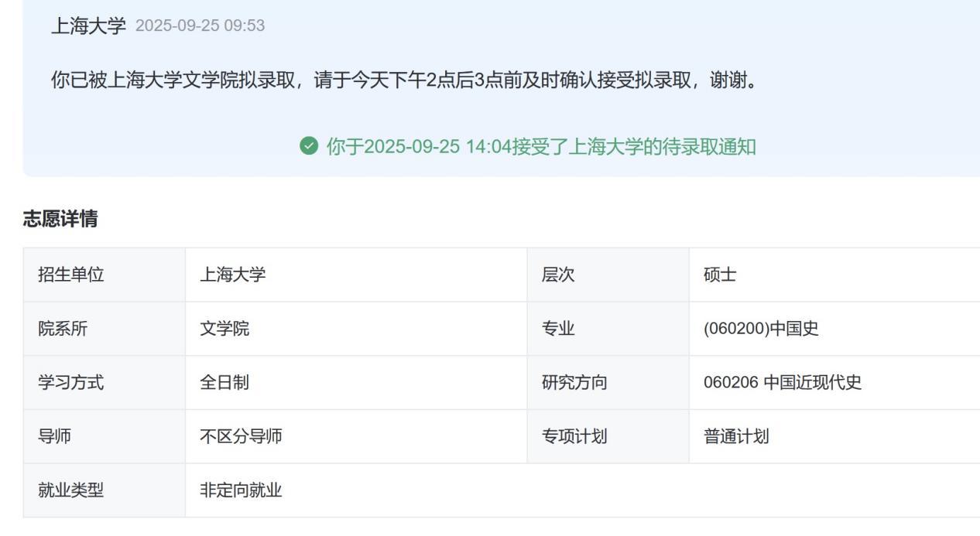The height and width of the screenshot is (536, 980).
Task: Click the 硕士 value cell
Action: click(834, 275)
